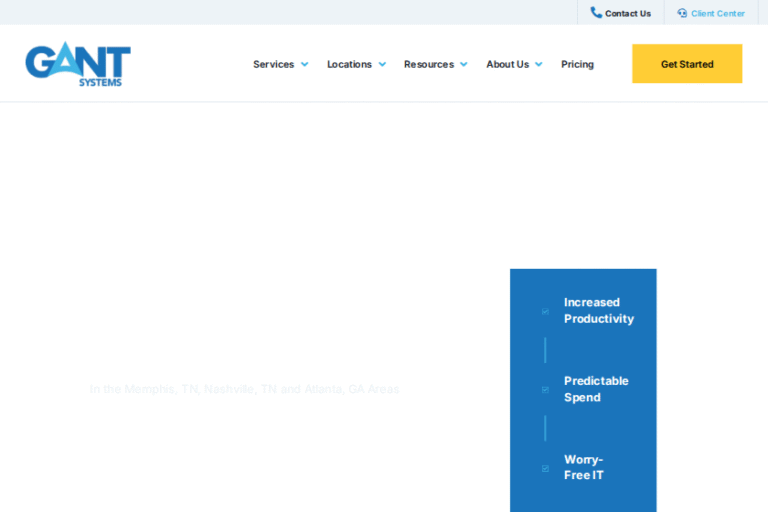Click the Predictable Spend heading text

point(596,389)
